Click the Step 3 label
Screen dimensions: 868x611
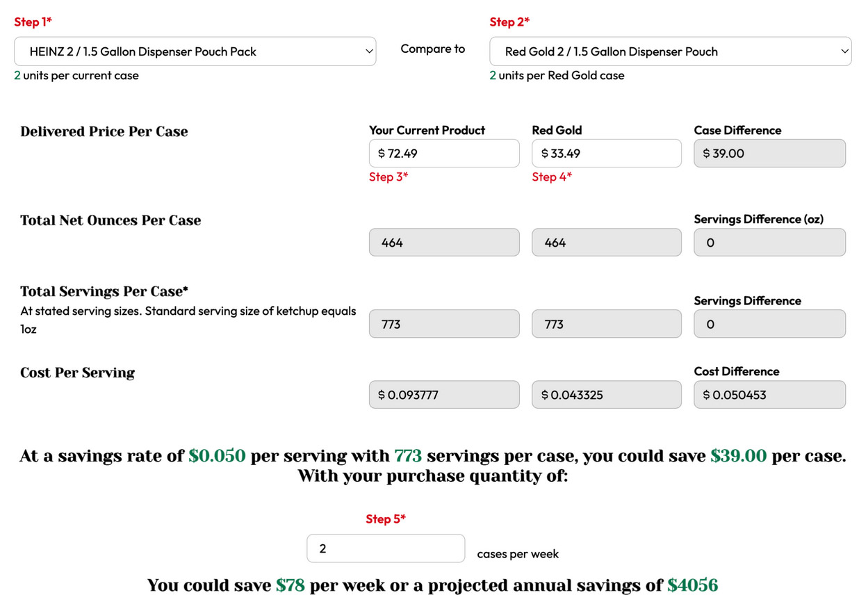point(388,177)
